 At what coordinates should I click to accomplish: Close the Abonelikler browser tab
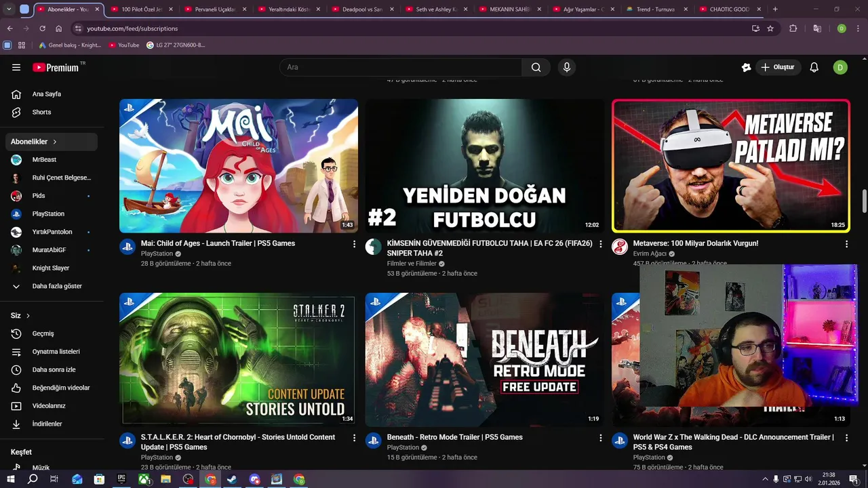point(97,9)
